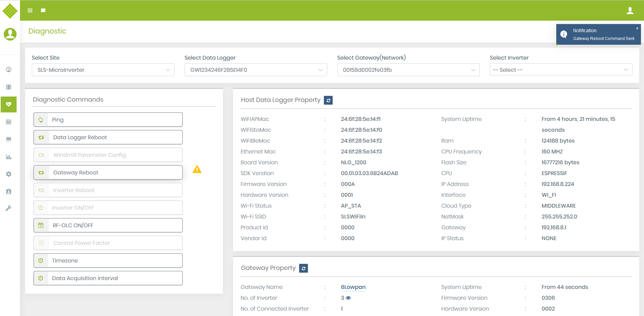Toggle the eye icon beside No. of Inverter
This screenshot has height=316, width=644.
[348, 298]
